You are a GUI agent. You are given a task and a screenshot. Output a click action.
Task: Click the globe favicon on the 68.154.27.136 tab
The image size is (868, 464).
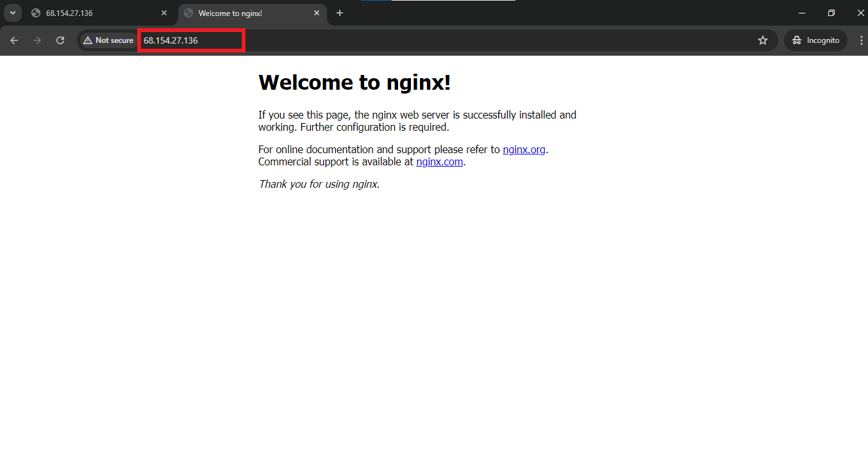click(x=36, y=13)
